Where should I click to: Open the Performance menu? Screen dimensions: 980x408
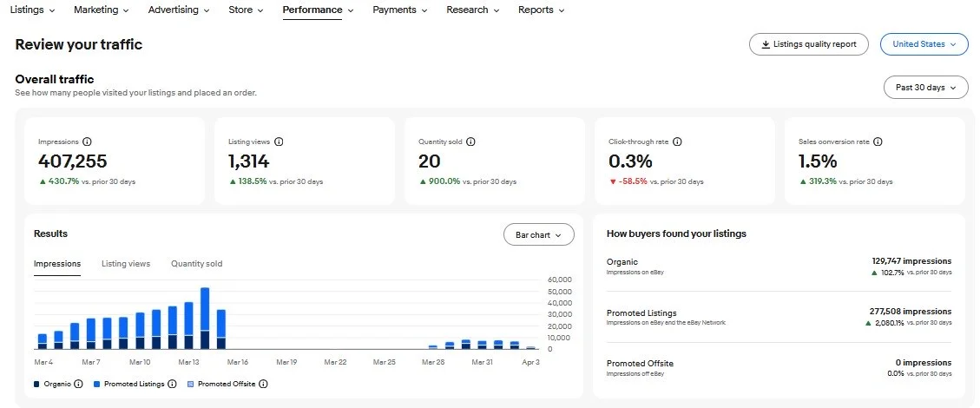(318, 10)
